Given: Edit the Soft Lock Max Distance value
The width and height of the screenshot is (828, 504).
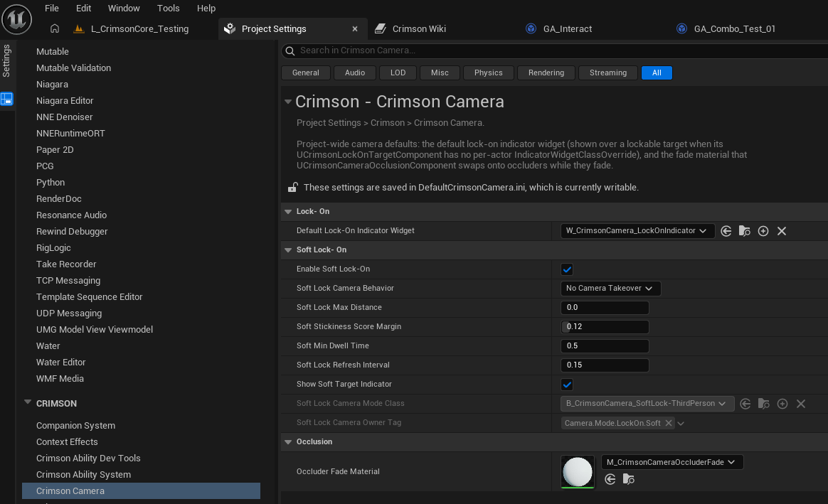Looking at the screenshot, I should [605, 308].
